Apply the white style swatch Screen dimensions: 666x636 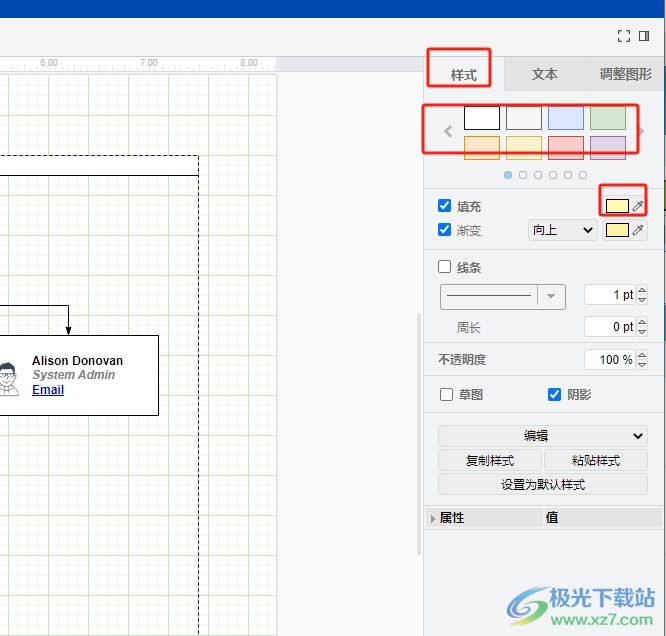tap(482, 118)
